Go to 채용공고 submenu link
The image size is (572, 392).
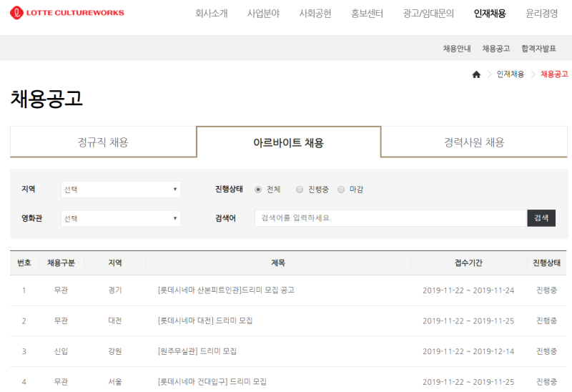(x=496, y=49)
